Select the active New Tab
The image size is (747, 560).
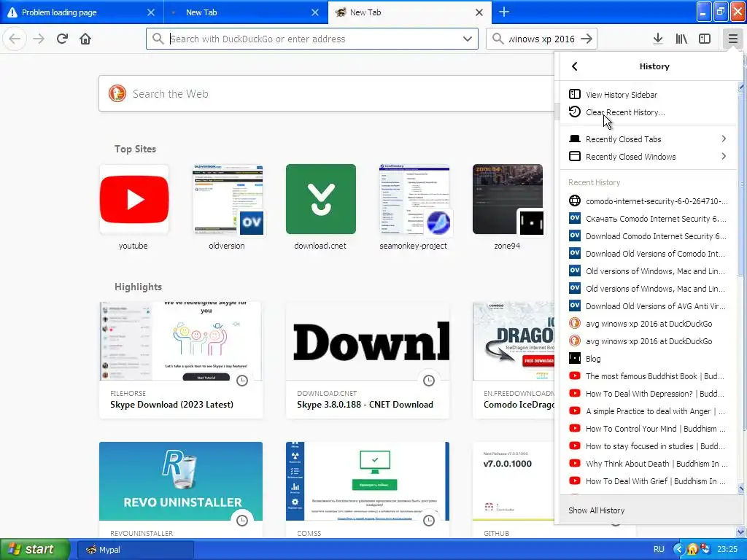(410, 12)
